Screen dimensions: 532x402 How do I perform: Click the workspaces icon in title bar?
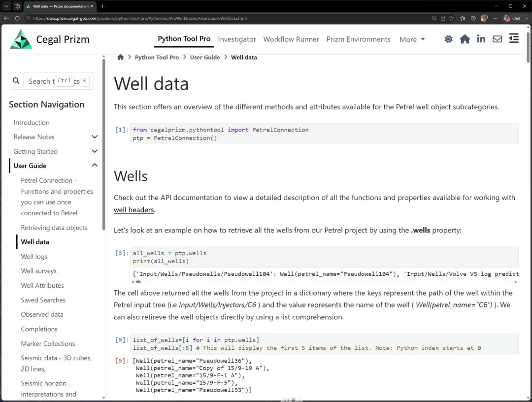point(17,6)
